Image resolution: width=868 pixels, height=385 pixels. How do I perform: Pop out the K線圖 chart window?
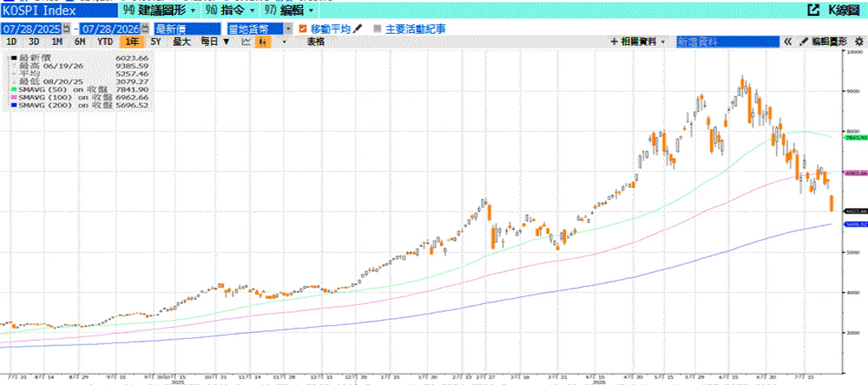pyautogui.click(x=813, y=10)
